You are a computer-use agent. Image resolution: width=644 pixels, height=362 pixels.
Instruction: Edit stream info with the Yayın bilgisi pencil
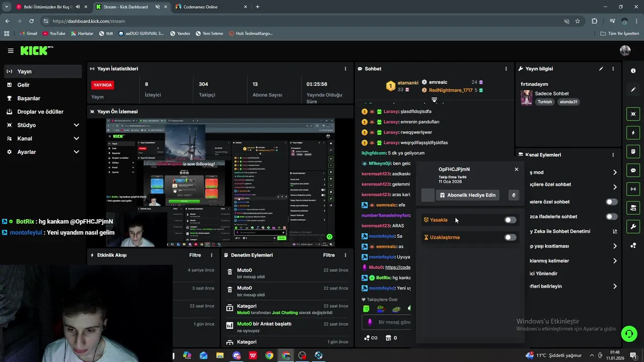click(601, 69)
